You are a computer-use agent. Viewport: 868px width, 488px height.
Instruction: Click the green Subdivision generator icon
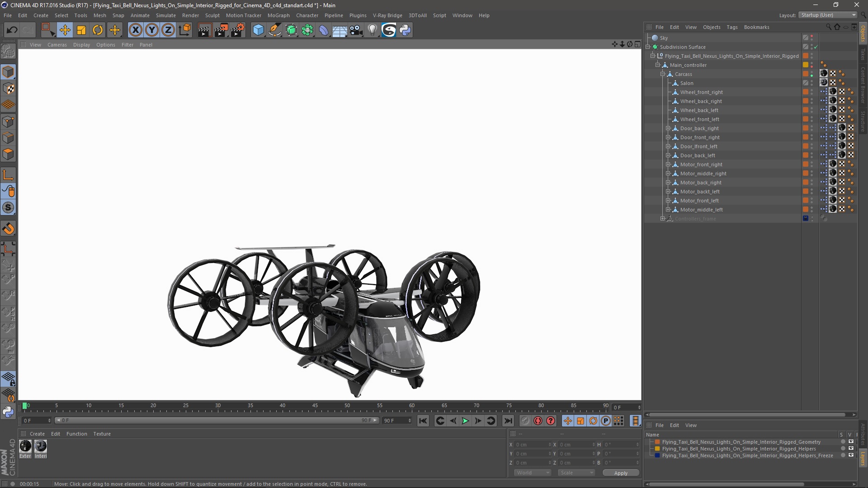pyautogui.click(x=291, y=30)
